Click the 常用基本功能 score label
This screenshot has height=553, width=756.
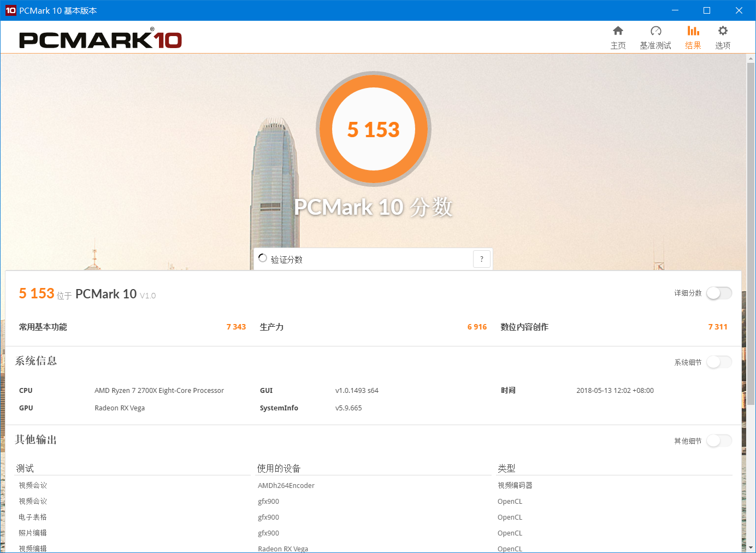[x=43, y=327]
